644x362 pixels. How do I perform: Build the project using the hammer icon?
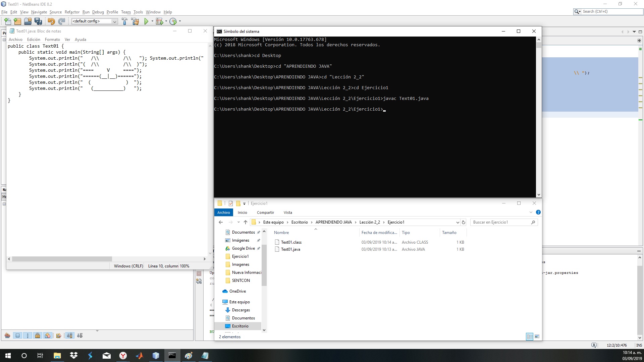pos(124,21)
